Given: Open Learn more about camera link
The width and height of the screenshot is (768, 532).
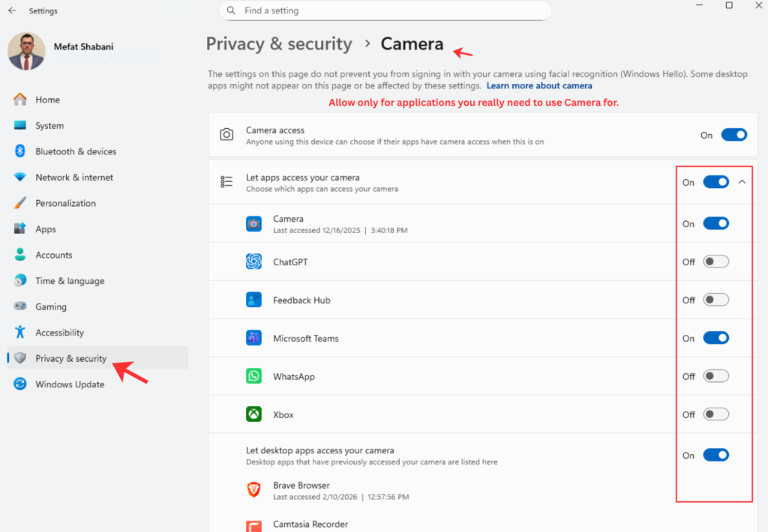Looking at the screenshot, I should coord(539,85).
